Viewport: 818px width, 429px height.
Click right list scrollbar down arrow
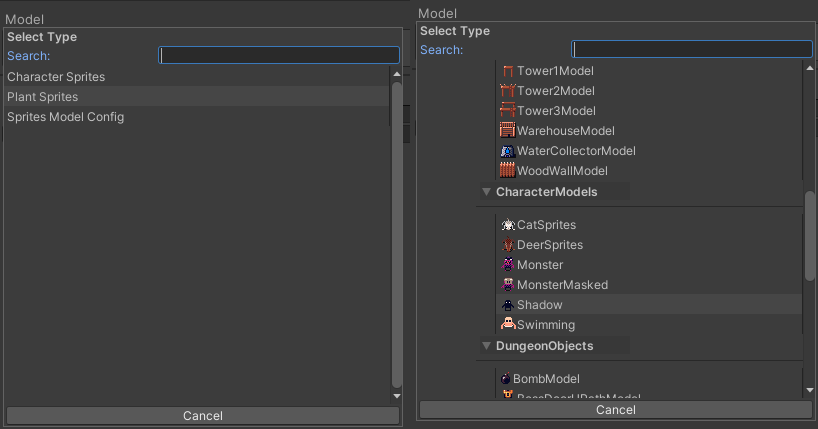point(810,390)
